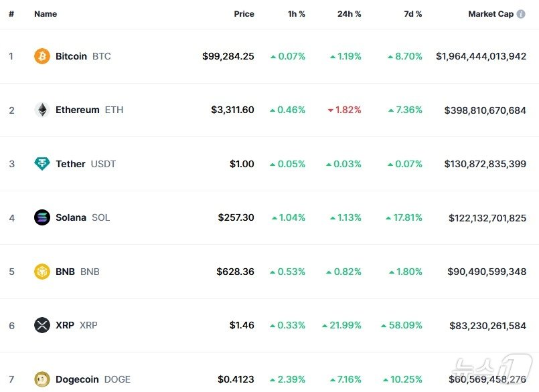Click the Solana logo icon

click(42, 217)
